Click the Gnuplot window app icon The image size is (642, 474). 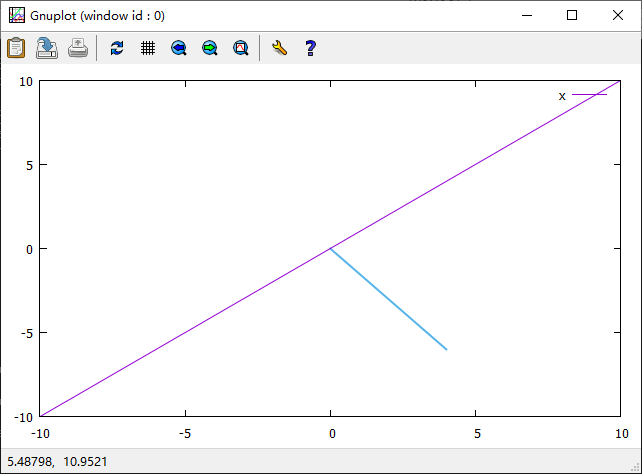[x=17, y=16]
